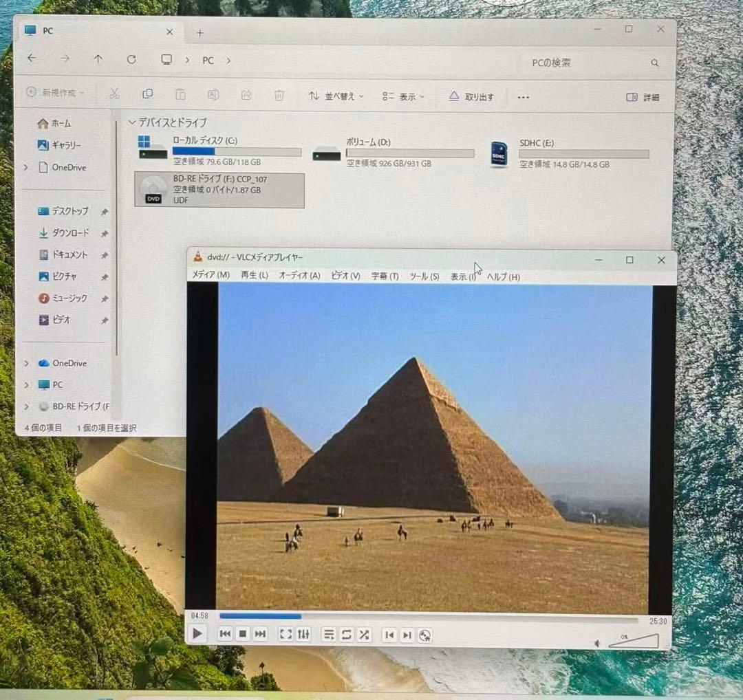Open the 並べ替え sort dropdown
The image size is (743, 700).
(x=335, y=96)
